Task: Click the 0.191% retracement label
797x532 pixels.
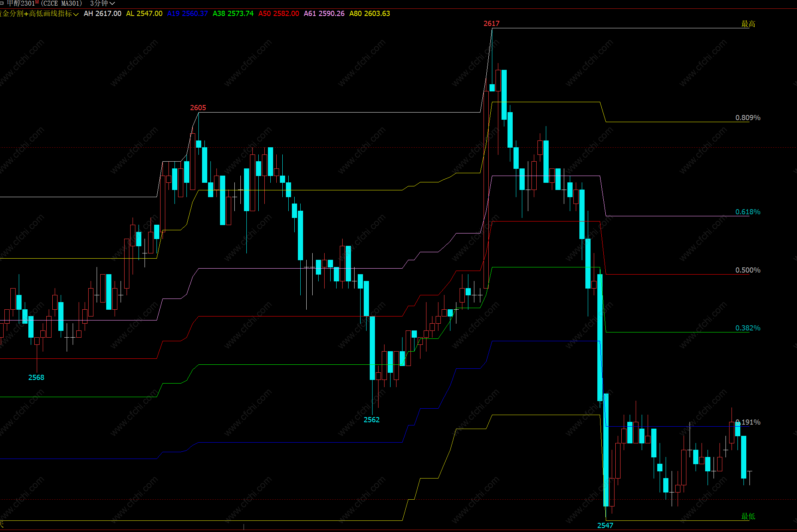Action: tap(748, 422)
